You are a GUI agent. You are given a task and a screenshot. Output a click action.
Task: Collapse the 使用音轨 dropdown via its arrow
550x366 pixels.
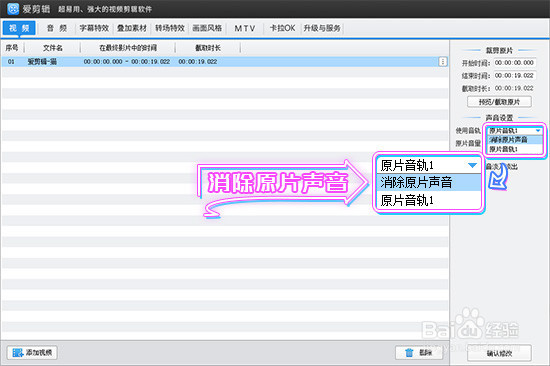(538, 131)
